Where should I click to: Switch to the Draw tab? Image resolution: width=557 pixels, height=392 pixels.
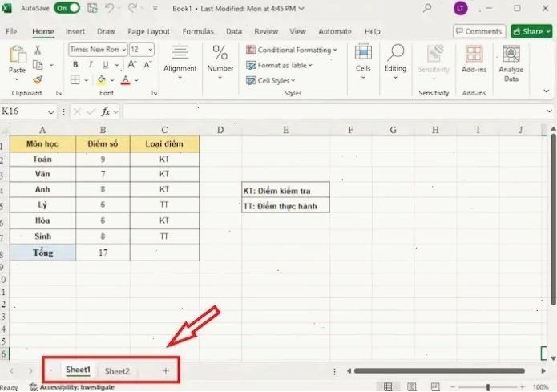(106, 31)
